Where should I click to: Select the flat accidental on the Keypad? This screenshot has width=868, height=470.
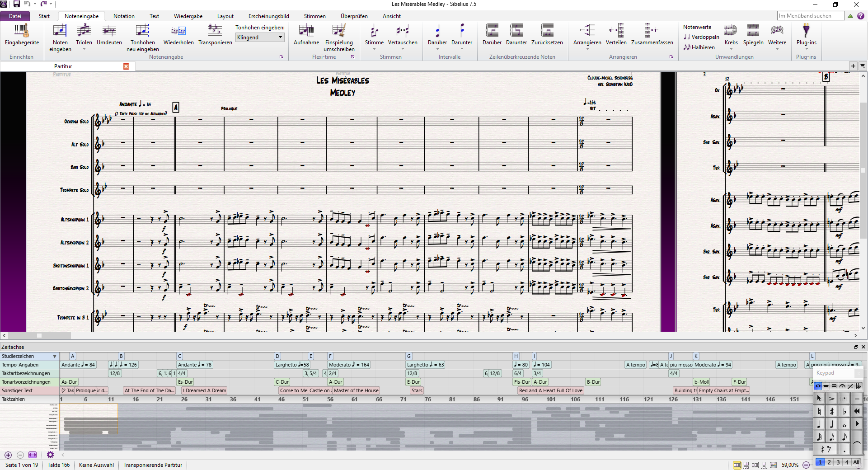tap(845, 411)
